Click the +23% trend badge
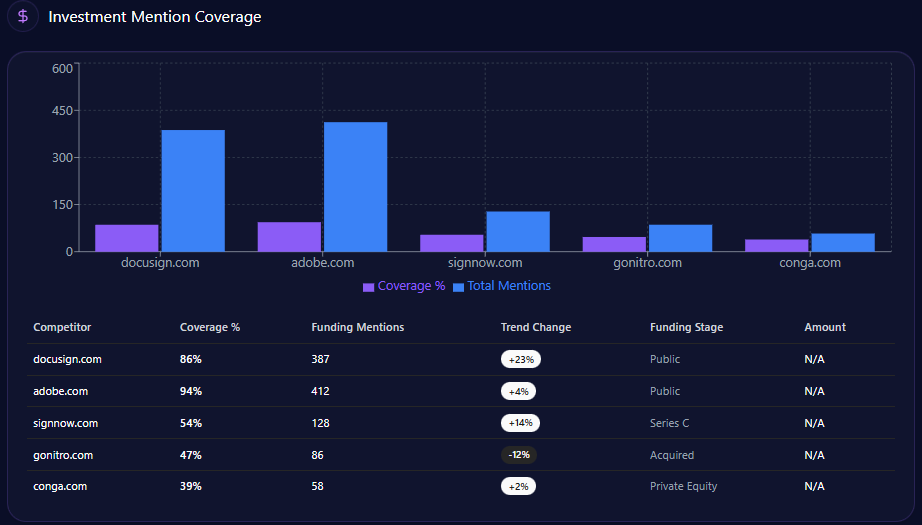Screen dimensions: 922x525 520,359
